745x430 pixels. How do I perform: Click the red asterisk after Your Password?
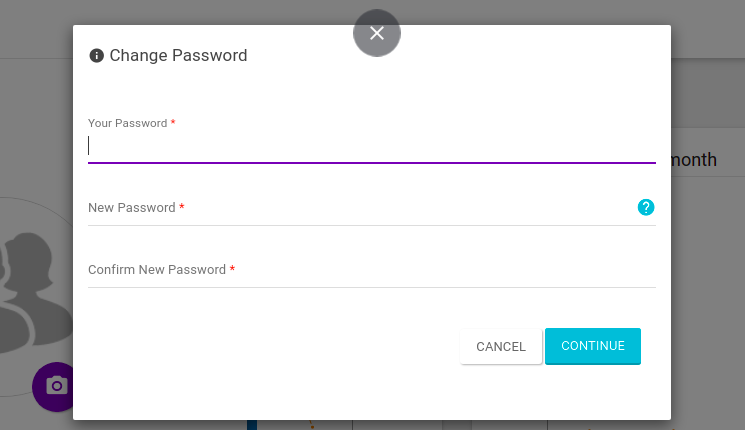[x=173, y=122]
